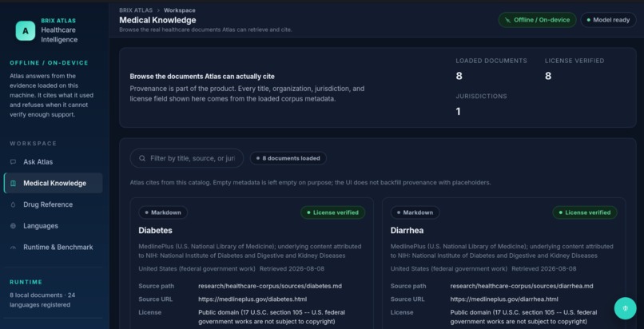Click the Loaded Documents count value
Screen dimensions: 644x329
click(x=459, y=76)
